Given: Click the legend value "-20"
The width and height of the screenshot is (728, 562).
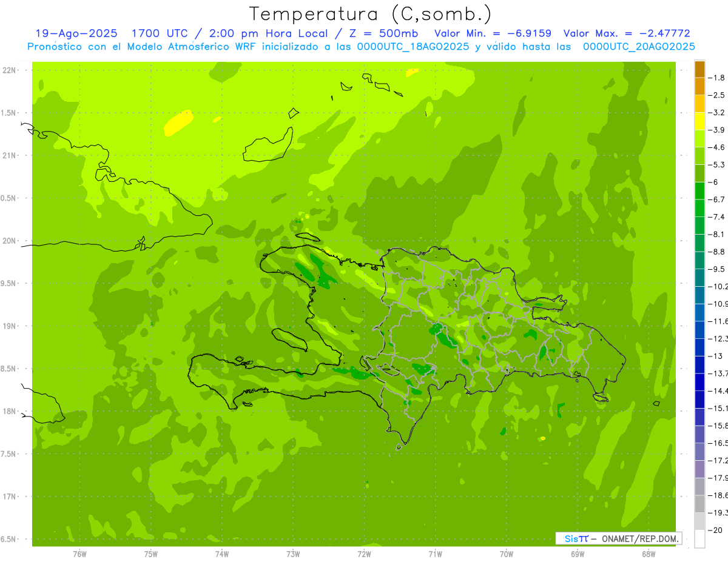Looking at the screenshot, I should 716,530.
